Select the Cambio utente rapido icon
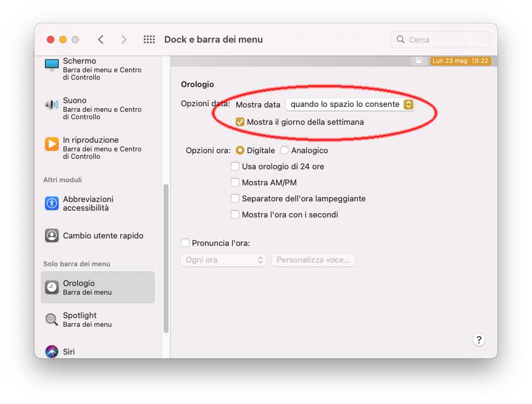 pos(52,235)
